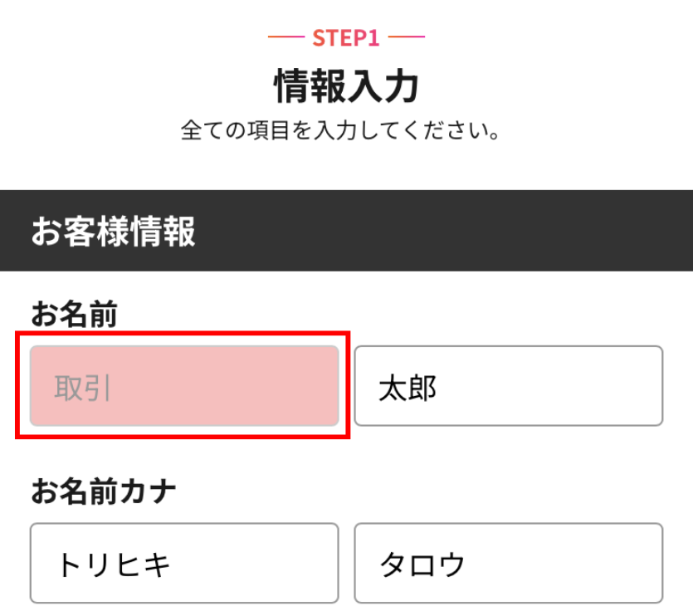This screenshot has width=693, height=616.
Task: Place cursor after トリヒキ text
Action: 173,565
